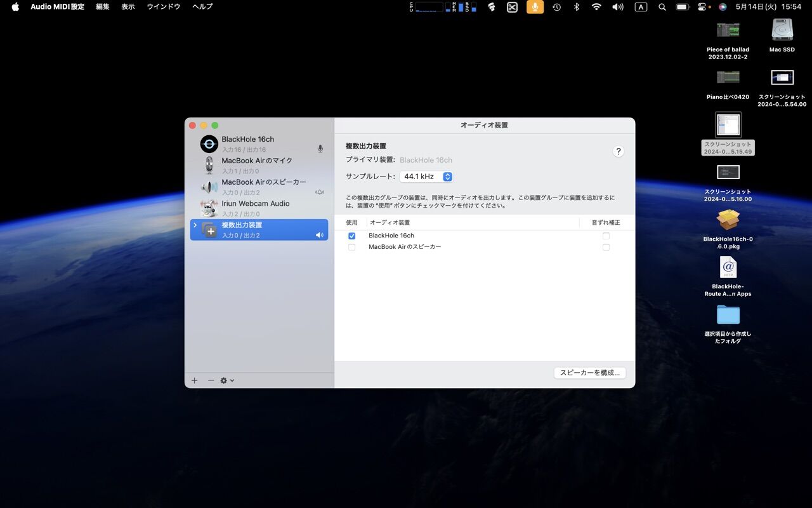The image size is (812, 508).
Task: Open the Audio MIDI設定 app menu
Action: pos(57,6)
